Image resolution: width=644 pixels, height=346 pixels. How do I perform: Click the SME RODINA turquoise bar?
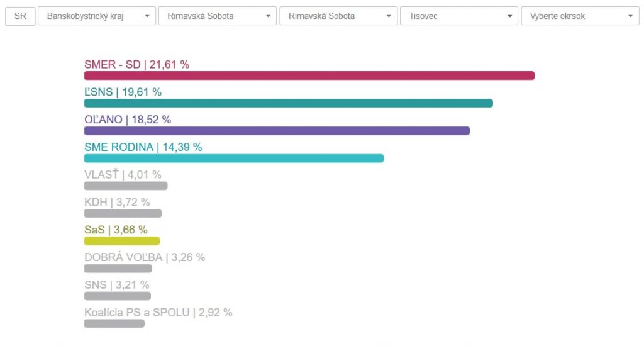233,159
